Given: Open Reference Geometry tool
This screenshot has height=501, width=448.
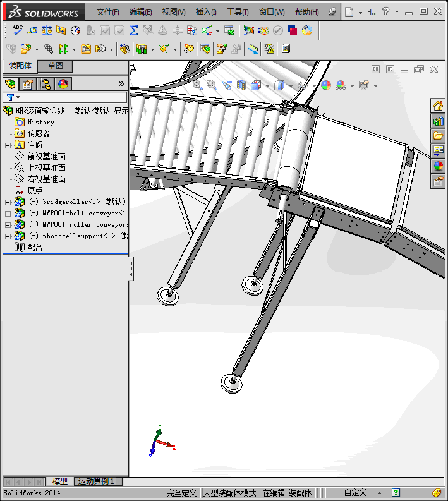Looking at the screenshot, I should (x=164, y=49).
